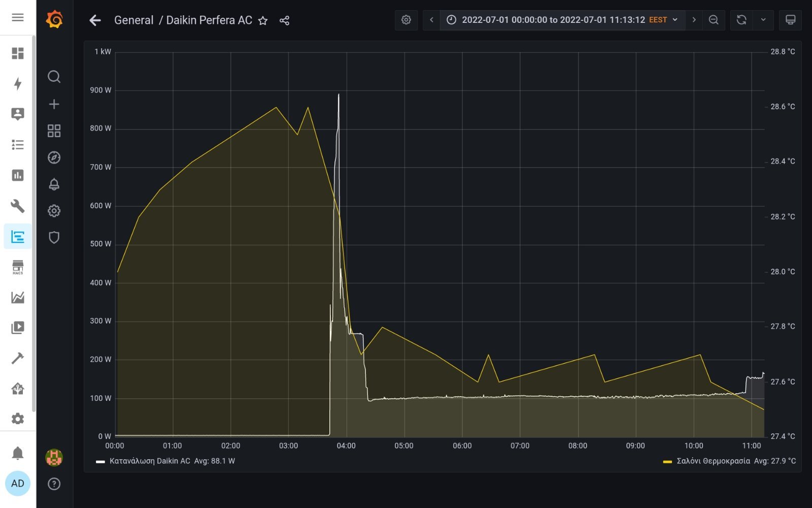
Task: Open Media browser in sidebar
Action: point(18,328)
